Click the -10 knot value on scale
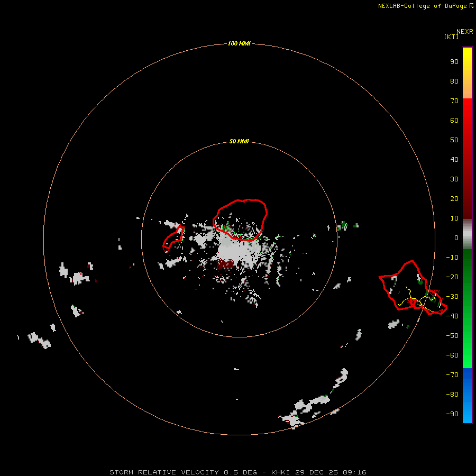476x476 pixels. click(x=452, y=258)
